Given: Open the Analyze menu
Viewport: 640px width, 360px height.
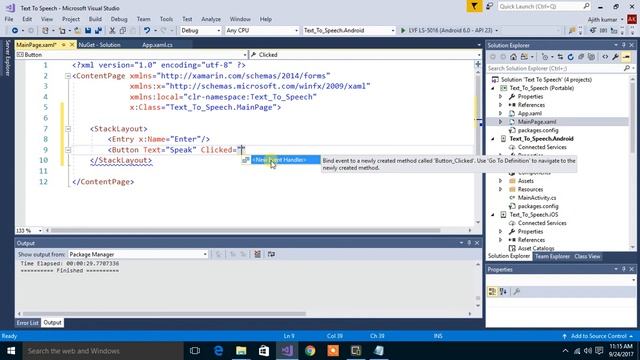Looking at the screenshot, I should [211, 19].
